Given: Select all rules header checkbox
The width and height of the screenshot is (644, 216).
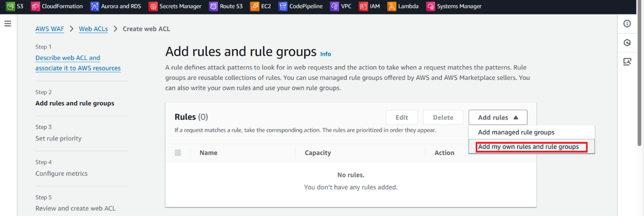Looking at the screenshot, I should [178, 153].
